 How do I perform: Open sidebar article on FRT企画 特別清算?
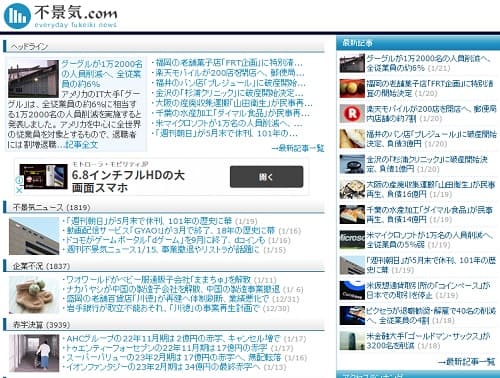tap(430, 88)
